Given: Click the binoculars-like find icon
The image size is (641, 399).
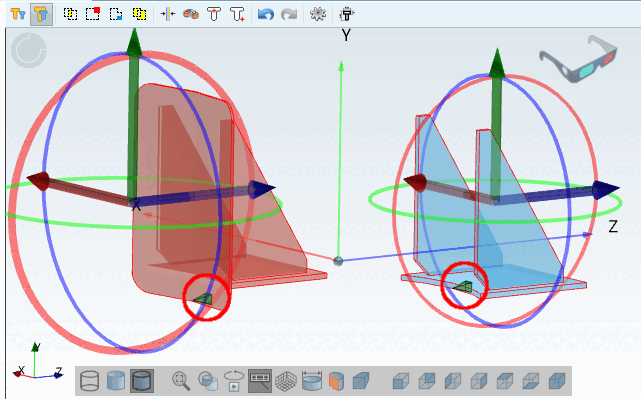Looking at the screenshot, I should click(x=191, y=14).
